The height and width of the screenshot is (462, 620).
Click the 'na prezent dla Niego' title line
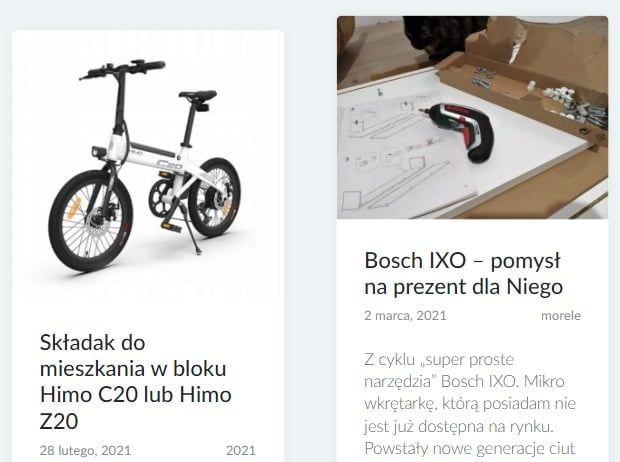click(x=463, y=287)
